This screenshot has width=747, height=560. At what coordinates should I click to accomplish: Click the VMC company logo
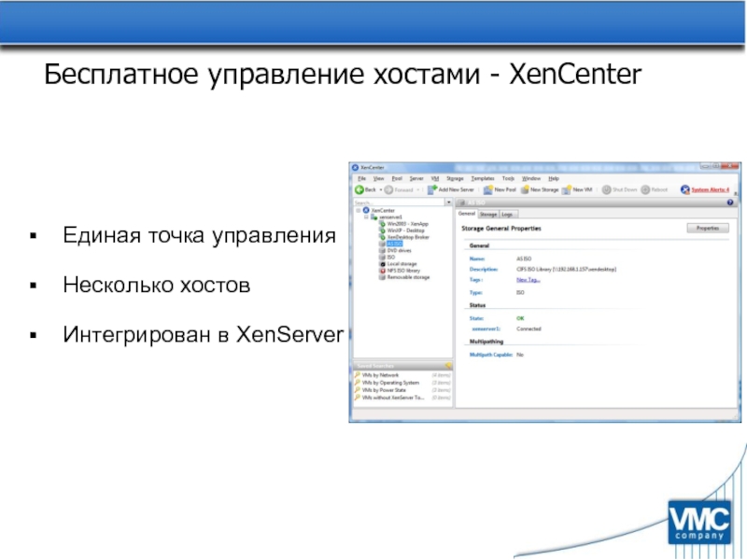699,523
